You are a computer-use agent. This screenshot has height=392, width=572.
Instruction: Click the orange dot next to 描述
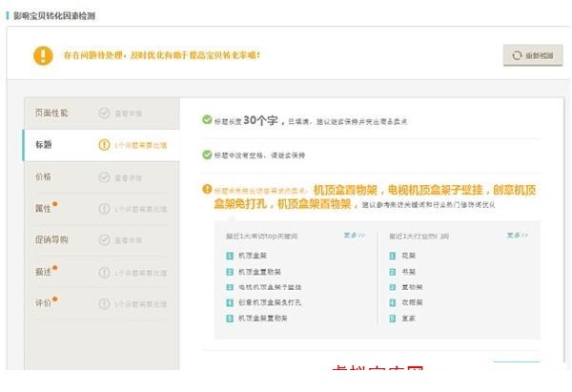pyautogui.click(x=54, y=268)
